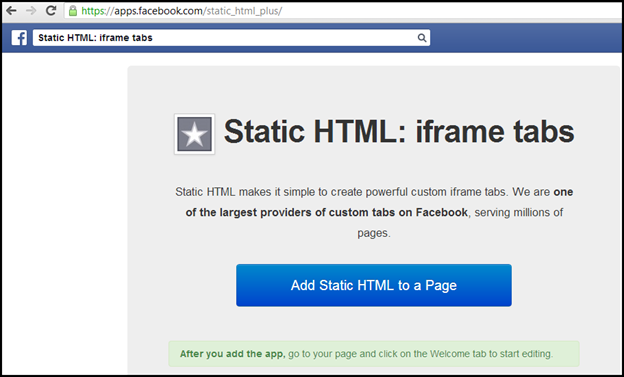Click the 'serving millions of' text

click(519, 212)
